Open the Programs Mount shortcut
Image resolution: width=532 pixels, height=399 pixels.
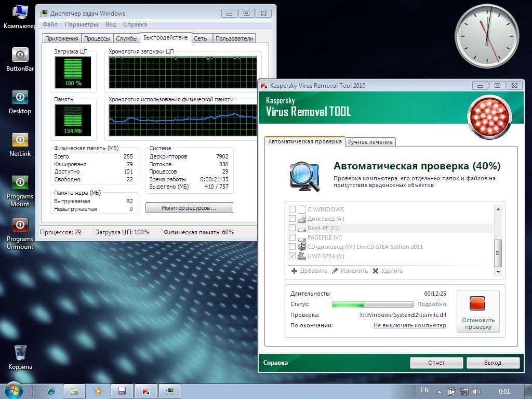coord(20,191)
